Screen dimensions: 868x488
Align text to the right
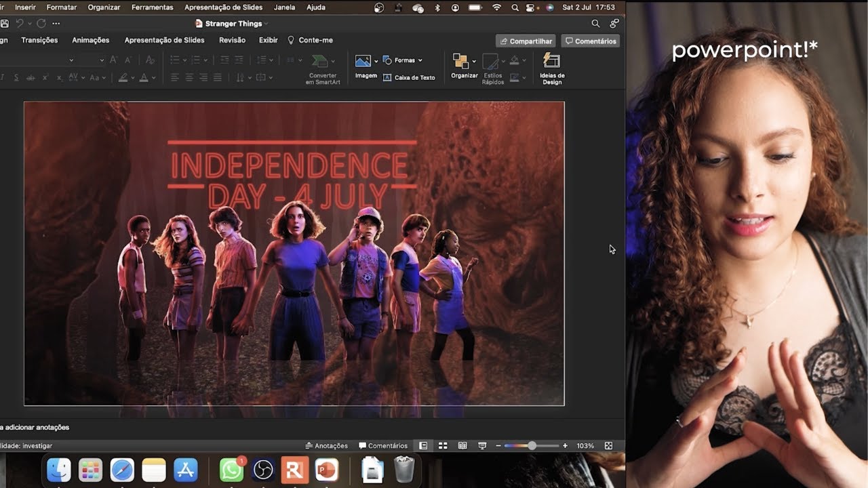point(203,77)
